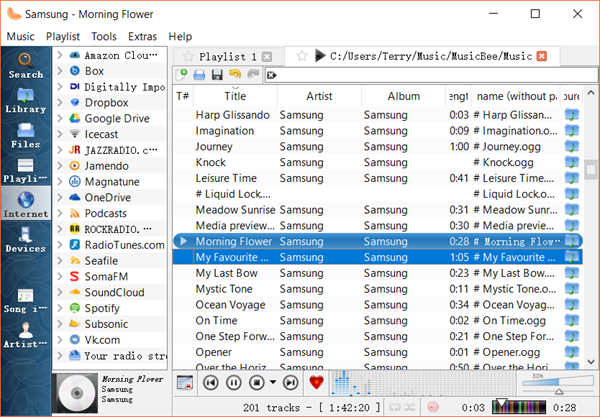
Task: Expand the Dropbox tree entry
Action: point(60,102)
